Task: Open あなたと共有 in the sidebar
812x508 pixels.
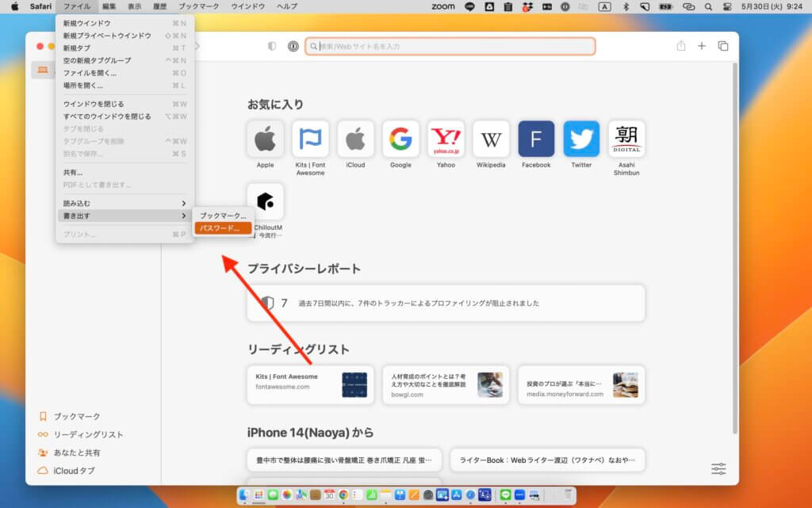Action: pyautogui.click(x=69, y=453)
